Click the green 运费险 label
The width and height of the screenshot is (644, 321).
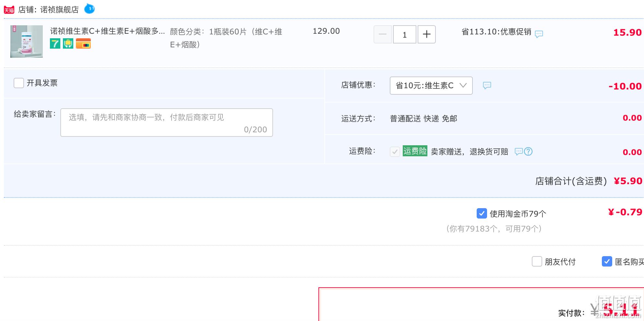tap(415, 151)
